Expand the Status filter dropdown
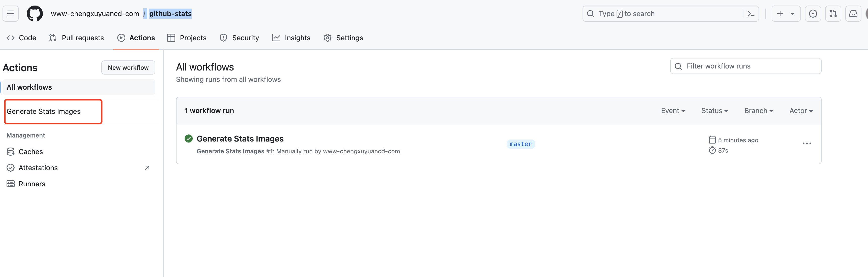Viewport: 868px width, 277px height. pos(714,111)
